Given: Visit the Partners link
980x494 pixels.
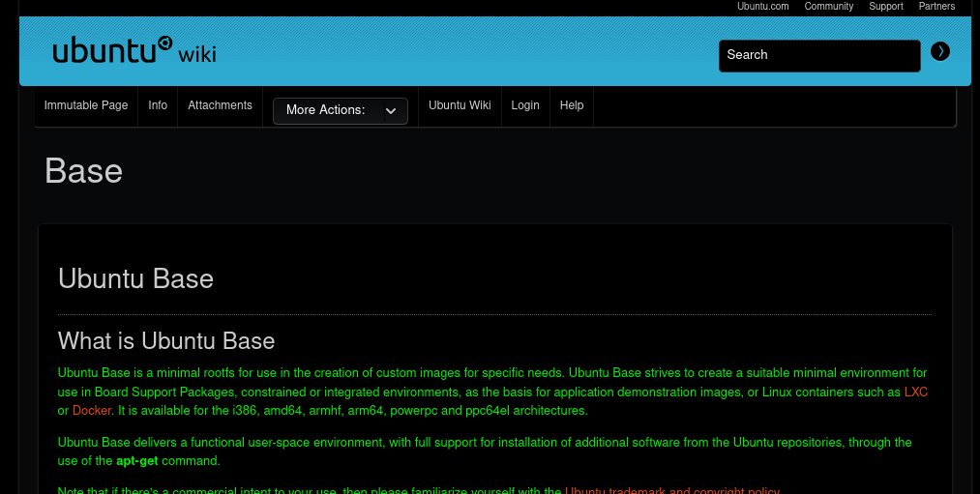Looking at the screenshot, I should 936,6.
